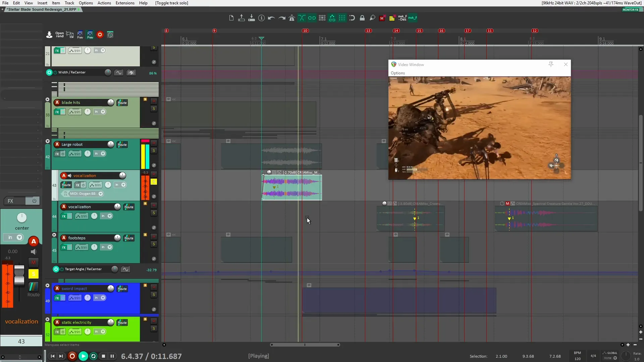Solo the footsteps track
Screen dimensions: 644x362
tap(154, 243)
